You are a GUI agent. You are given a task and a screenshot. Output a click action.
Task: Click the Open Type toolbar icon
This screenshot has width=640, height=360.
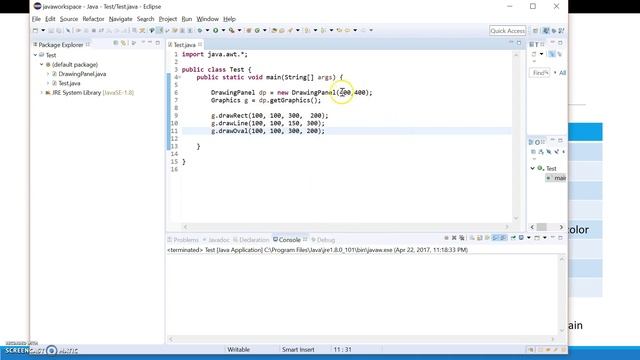coord(274,30)
